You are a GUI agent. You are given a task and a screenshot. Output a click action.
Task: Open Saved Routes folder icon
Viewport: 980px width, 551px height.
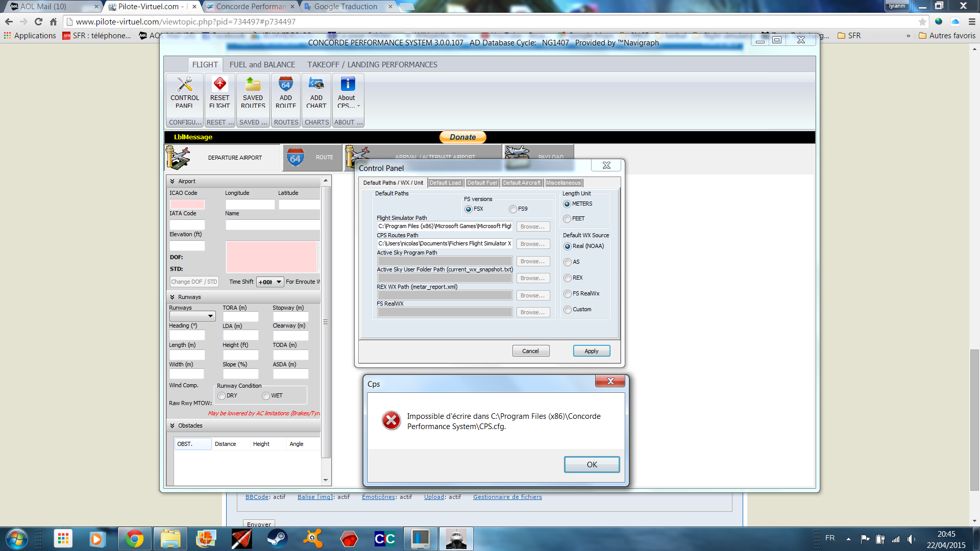coord(253,84)
